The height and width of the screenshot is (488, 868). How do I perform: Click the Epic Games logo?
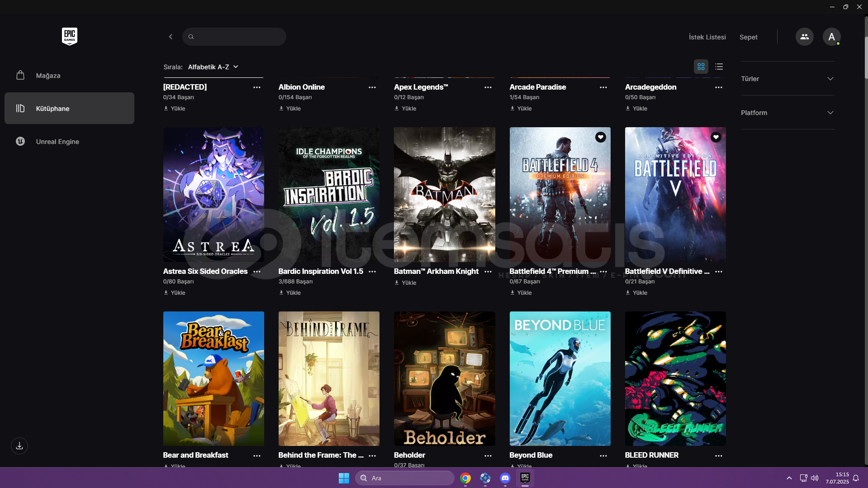pos(69,36)
